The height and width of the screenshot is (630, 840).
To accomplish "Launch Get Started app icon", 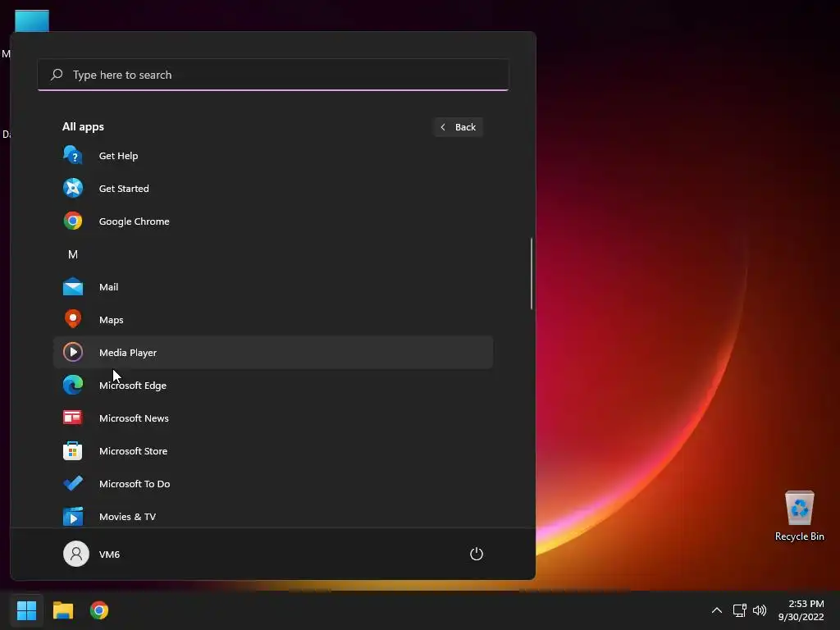I will (x=73, y=188).
